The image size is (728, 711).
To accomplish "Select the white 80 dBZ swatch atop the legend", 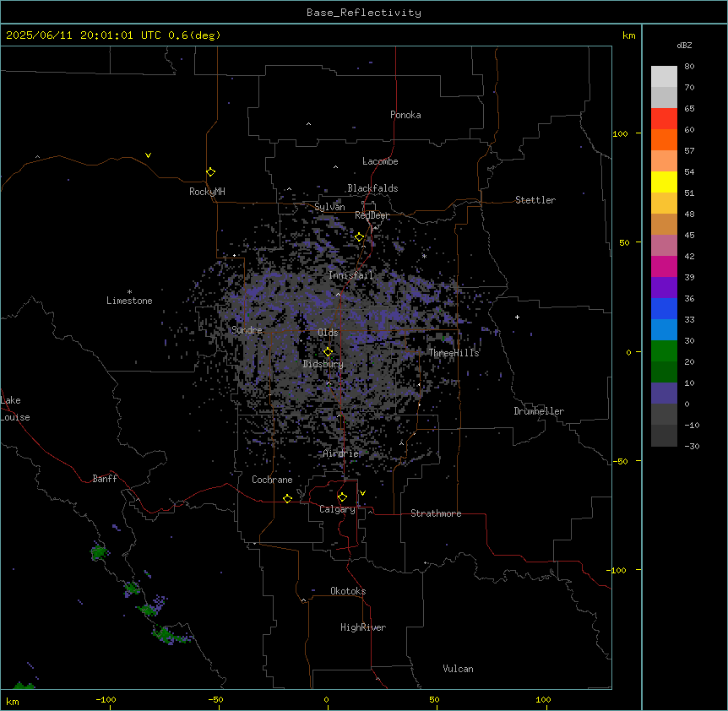I will click(x=664, y=77).
